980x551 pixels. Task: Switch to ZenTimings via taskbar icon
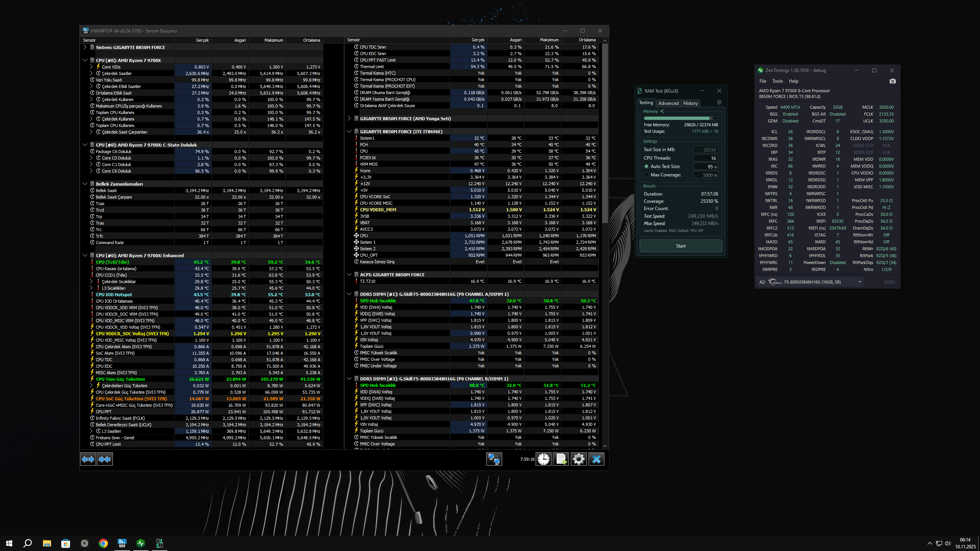pyautogui.click(x=141, y=543)
